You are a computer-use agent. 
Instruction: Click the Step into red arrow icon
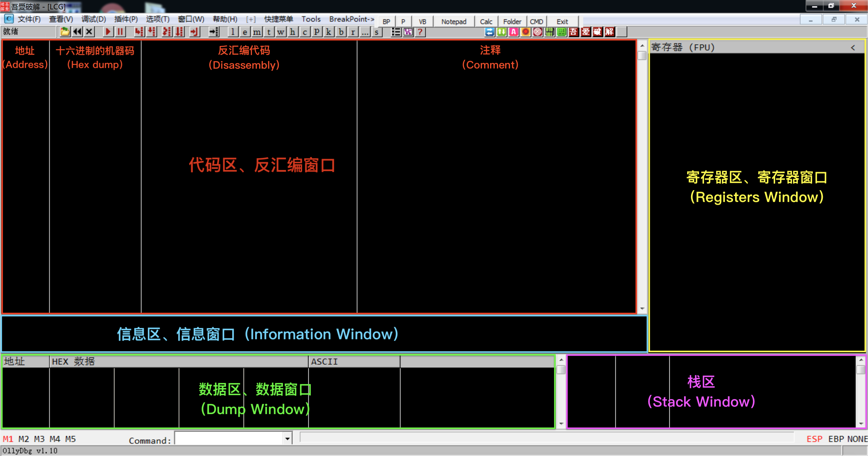click(x=139, y=32)
